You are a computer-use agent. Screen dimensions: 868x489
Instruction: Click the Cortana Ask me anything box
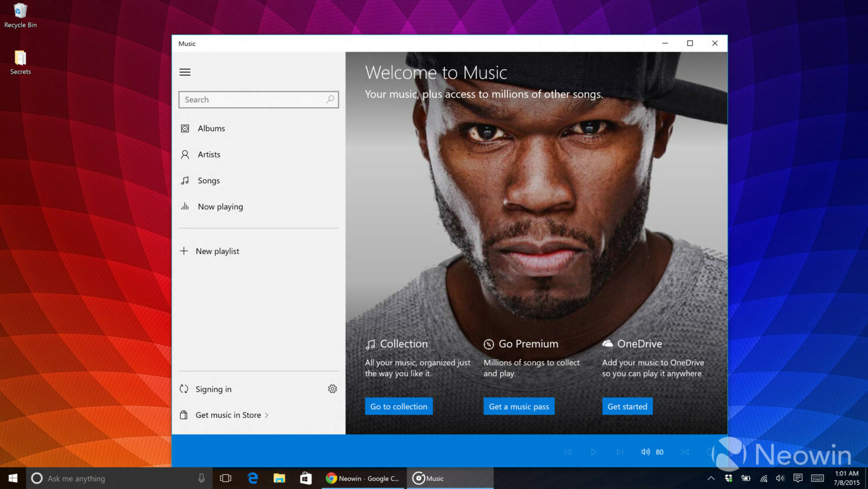[120, 478]
